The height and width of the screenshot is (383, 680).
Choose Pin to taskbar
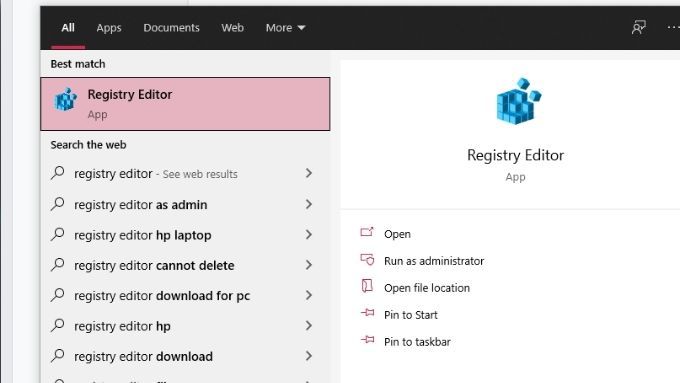(x=417, y=342)
